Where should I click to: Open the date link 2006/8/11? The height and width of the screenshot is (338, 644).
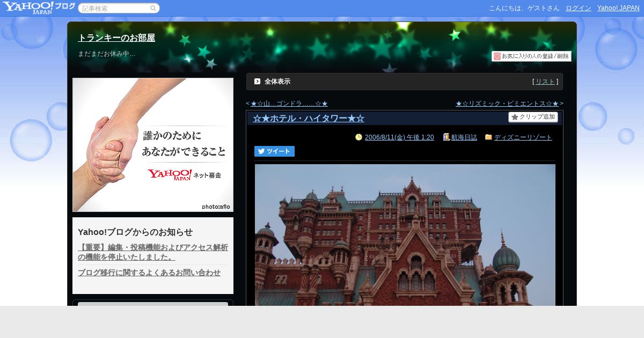tap(399, 137)
